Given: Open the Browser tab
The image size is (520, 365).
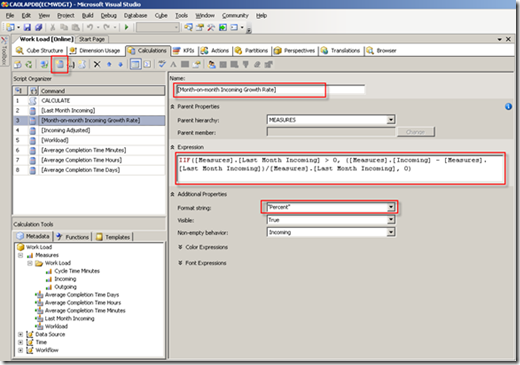Looking at the screenshot, I should [382, 51].
